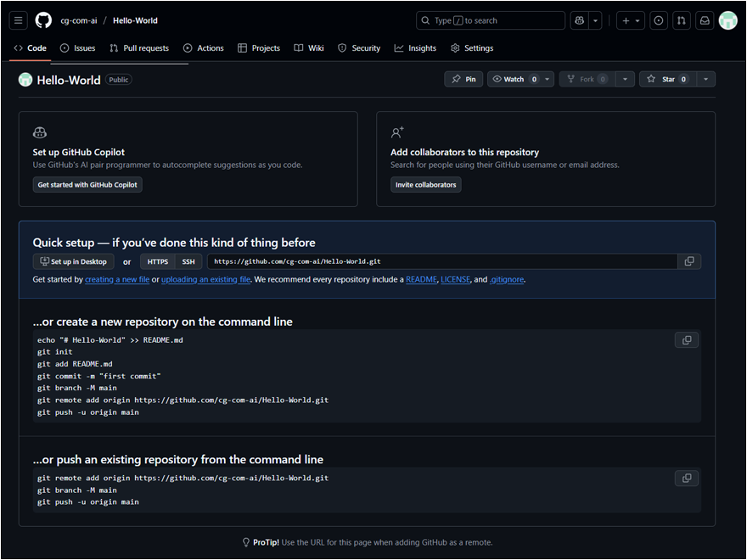Open the notifications inbox icon
747x560 pixels.
coord(704,20)
